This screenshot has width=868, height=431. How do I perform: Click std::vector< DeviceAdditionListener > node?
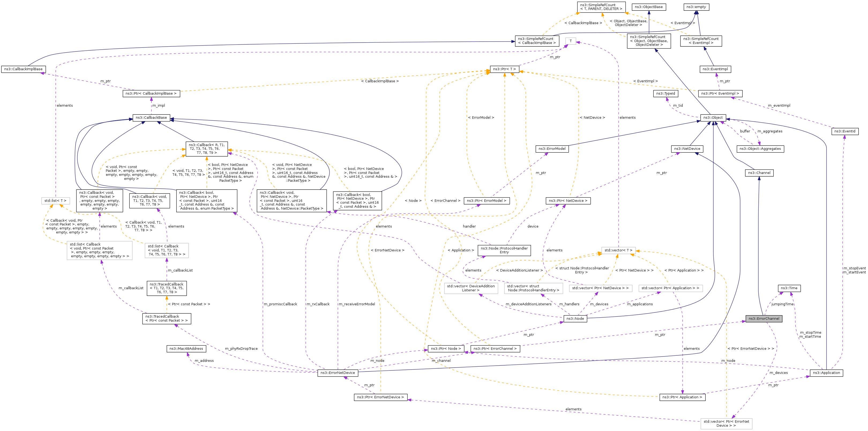tap(471, 288)
